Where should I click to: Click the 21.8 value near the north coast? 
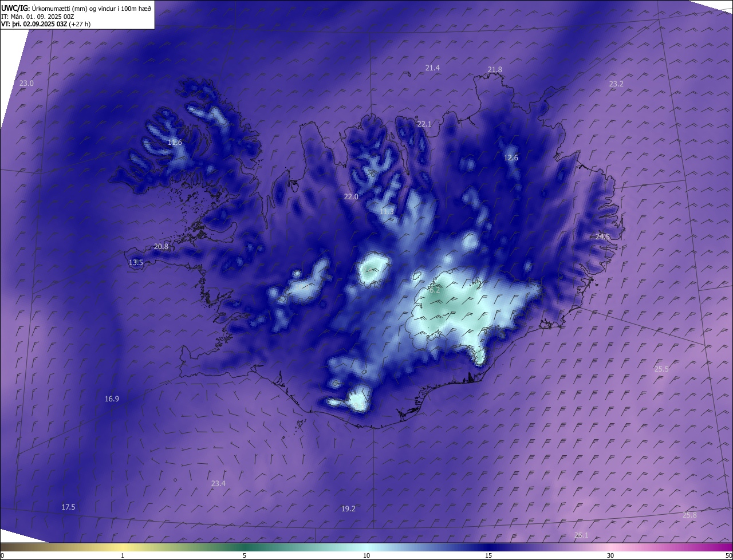click(495, 70)
